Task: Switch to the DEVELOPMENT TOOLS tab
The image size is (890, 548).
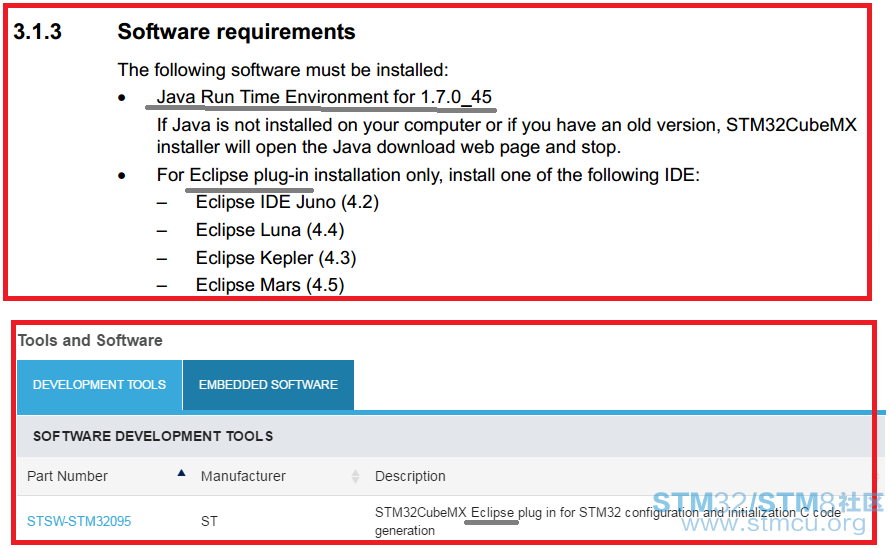Action: pos(99,384)
